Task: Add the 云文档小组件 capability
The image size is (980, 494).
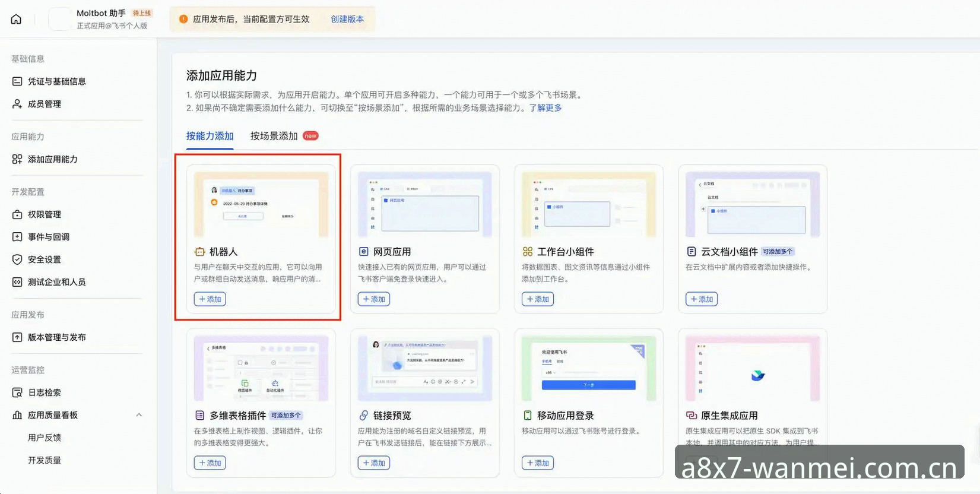Action: [x=701, y=299]
